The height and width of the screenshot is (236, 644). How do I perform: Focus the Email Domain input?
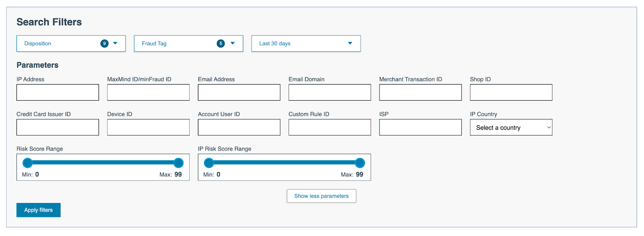click(x=330, y=92)
